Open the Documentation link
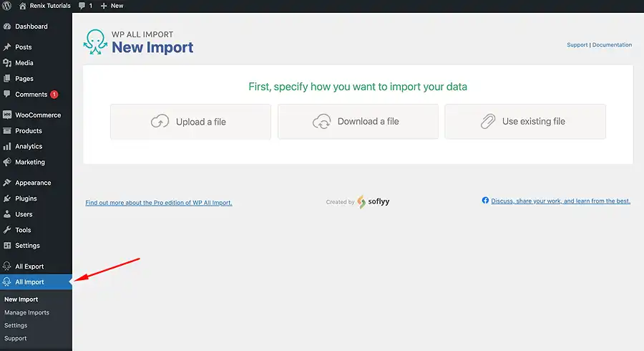 [x=612, y=45]
